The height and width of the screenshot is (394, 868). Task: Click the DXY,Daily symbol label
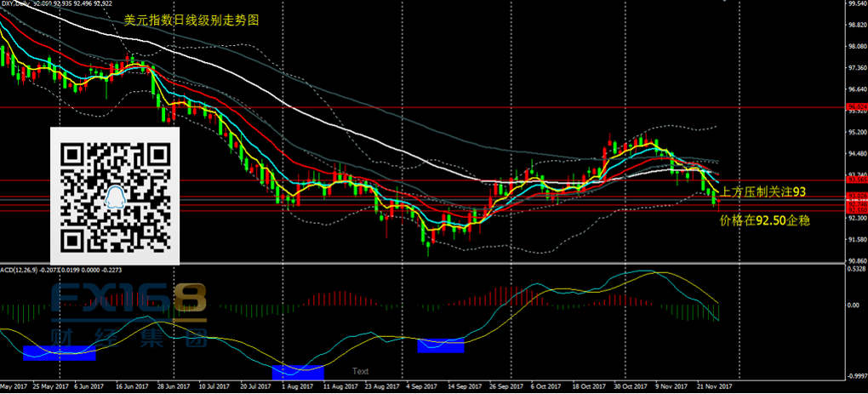pos(16,4)
